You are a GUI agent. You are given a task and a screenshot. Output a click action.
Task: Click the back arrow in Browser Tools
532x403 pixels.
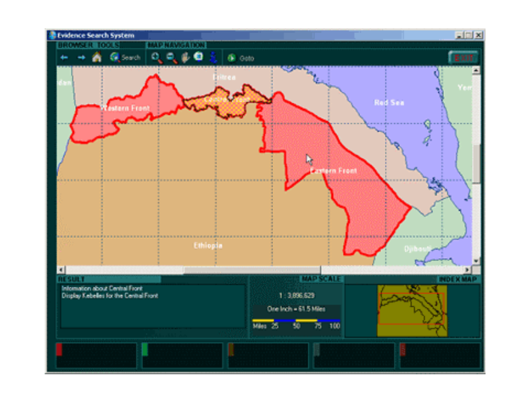64,57
